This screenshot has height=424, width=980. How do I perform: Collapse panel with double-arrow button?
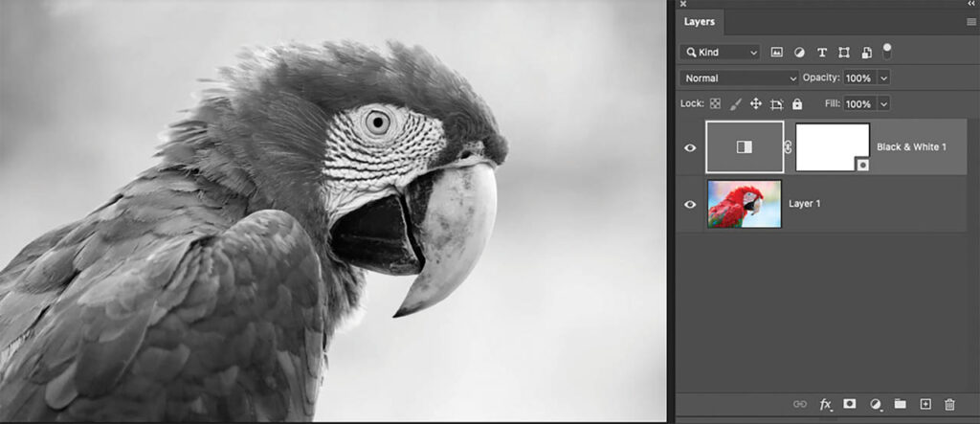tap(971, 4)
